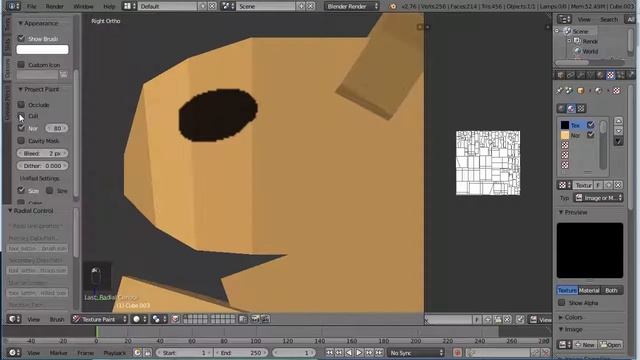Click the pin icon in properties context

[x=559, y=91]
